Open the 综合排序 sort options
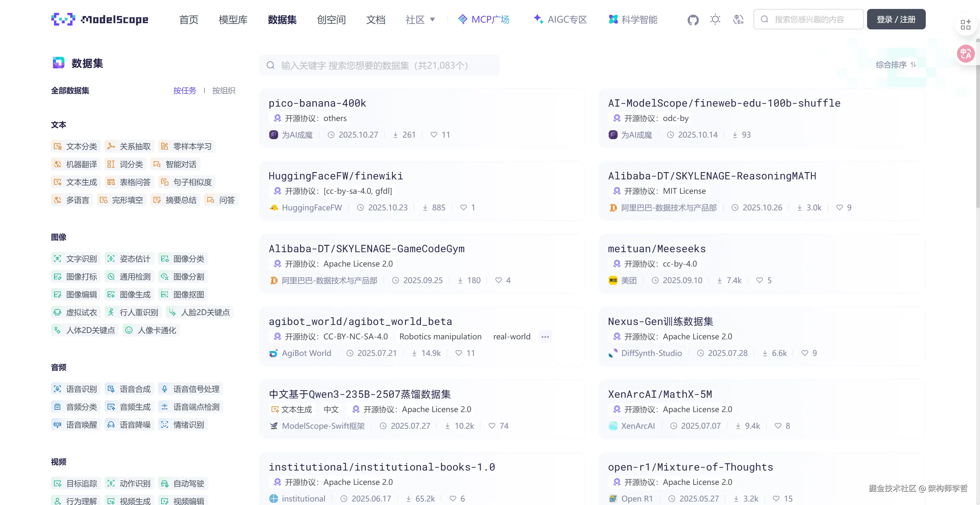Image resolution: width=980 pixels, height=505 pixels. point(895,65)
